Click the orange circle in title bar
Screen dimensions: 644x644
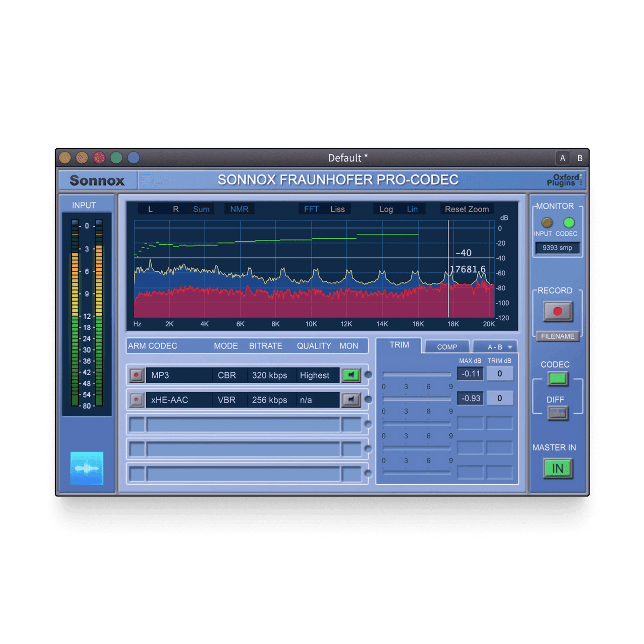tap(82, 158)
